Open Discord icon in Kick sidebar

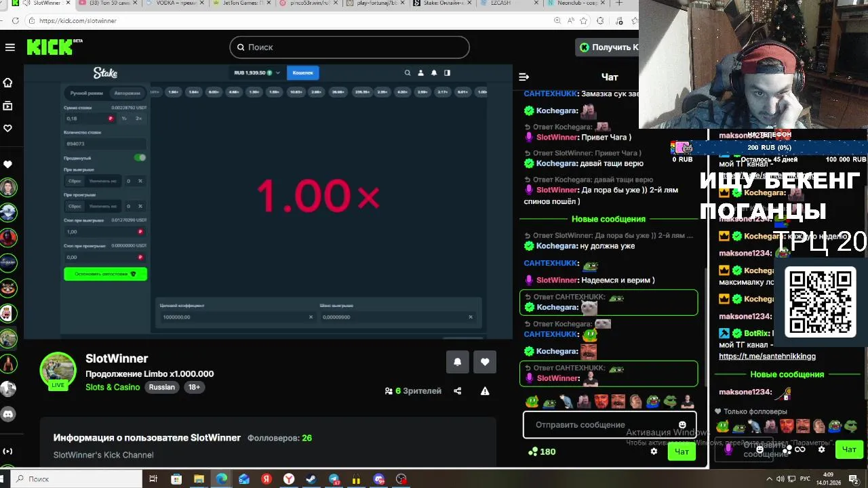8,413
